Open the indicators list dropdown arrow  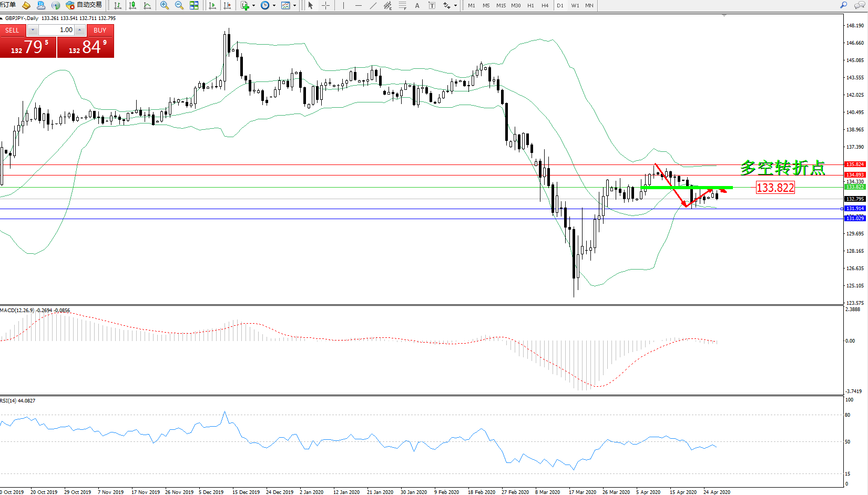(254, 5)
